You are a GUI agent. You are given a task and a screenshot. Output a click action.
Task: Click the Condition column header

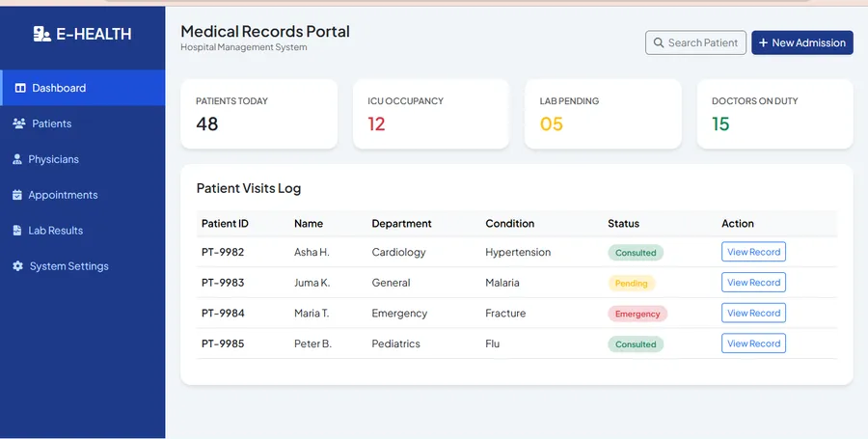point(510,224)
